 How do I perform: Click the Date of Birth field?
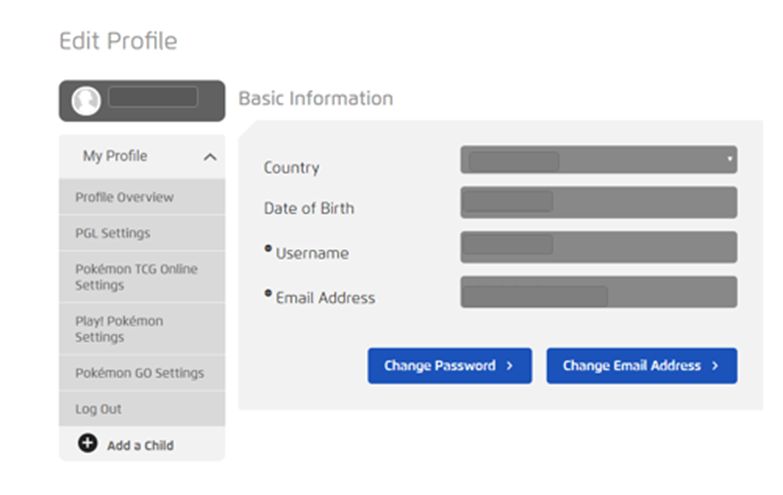click(x=598, y=202)
